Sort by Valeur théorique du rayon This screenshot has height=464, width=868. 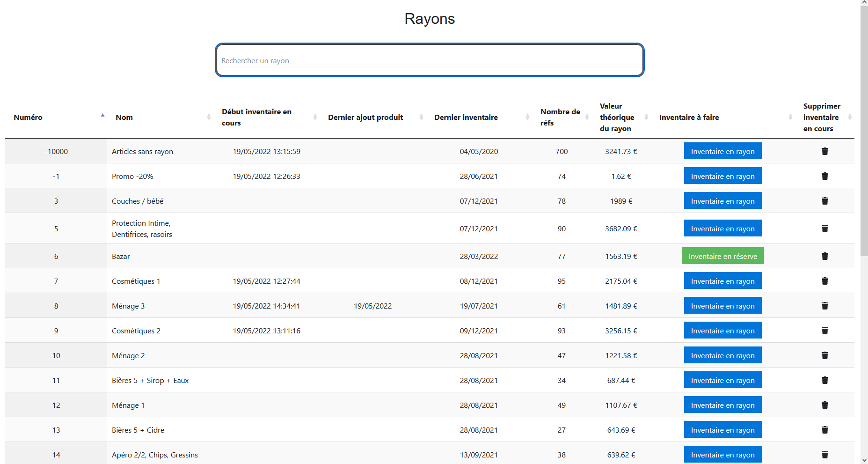646,117
